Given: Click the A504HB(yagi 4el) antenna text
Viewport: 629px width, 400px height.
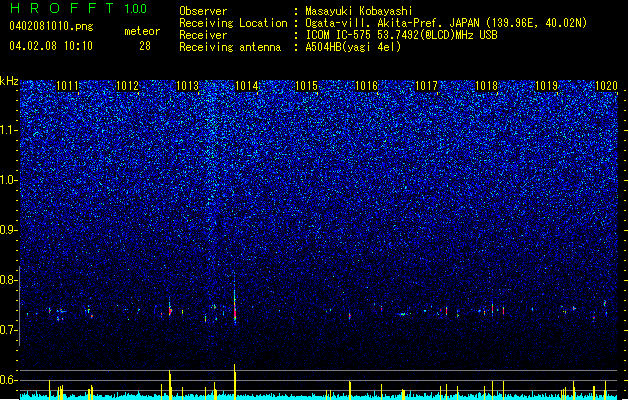Looking at the screenshot, I should pos(353,47).
